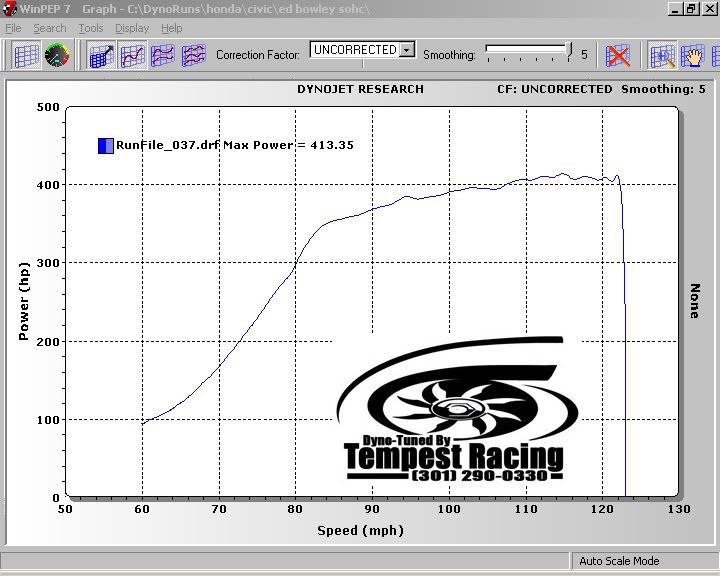Open the dyno gauge icon
This screenshot has height=576, width=720.
coord(57,56)
